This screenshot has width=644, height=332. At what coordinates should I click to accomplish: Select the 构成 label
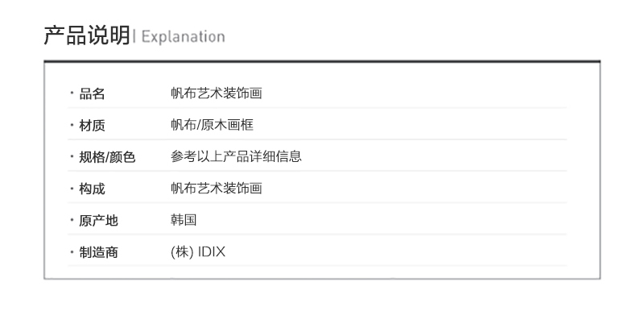tap(92, 189)
